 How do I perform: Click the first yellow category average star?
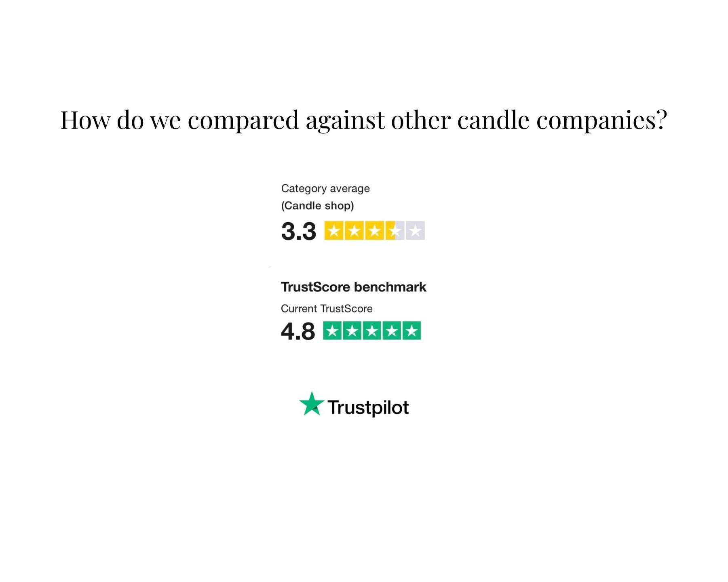pos(334,231)
